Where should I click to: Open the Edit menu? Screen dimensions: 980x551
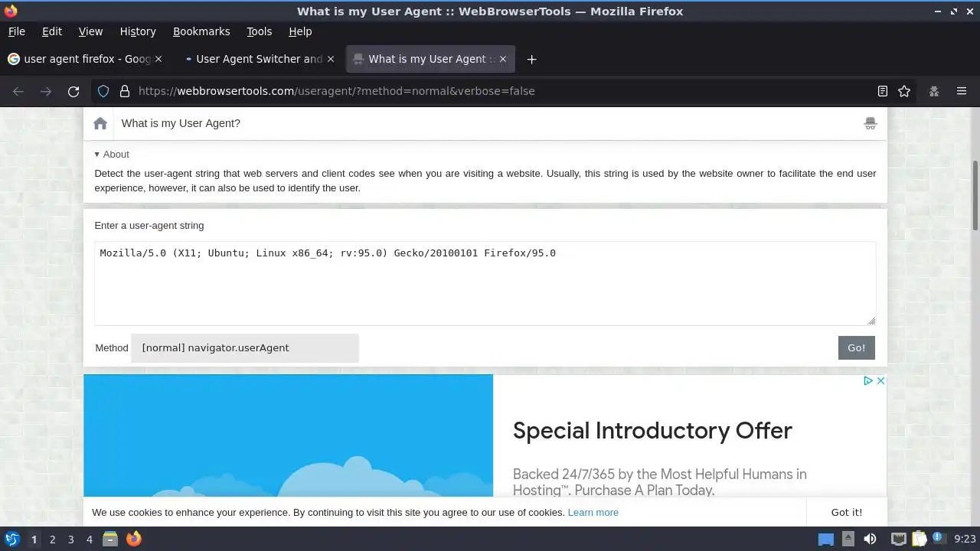52,31
